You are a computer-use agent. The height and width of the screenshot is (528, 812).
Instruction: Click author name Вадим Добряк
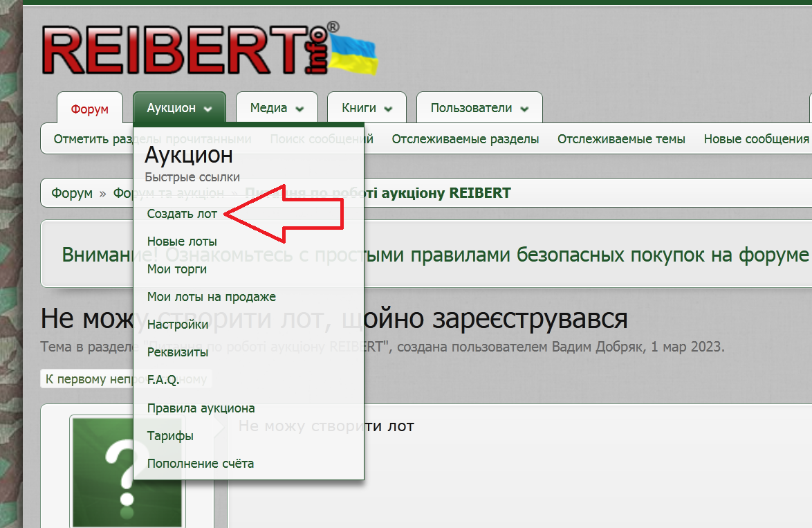point(598,347)
